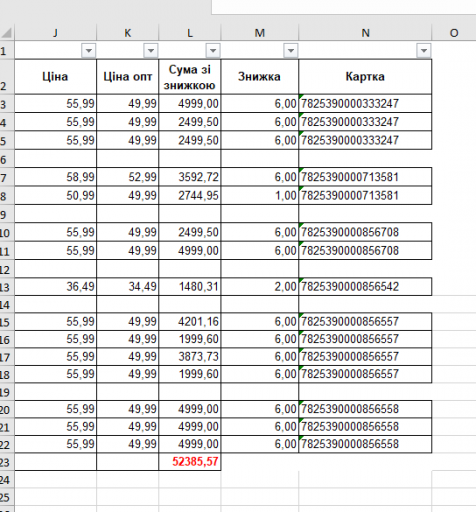Select 2499,50 in row 4
This screenshot has width=476, height=512.
pos(190,122)
